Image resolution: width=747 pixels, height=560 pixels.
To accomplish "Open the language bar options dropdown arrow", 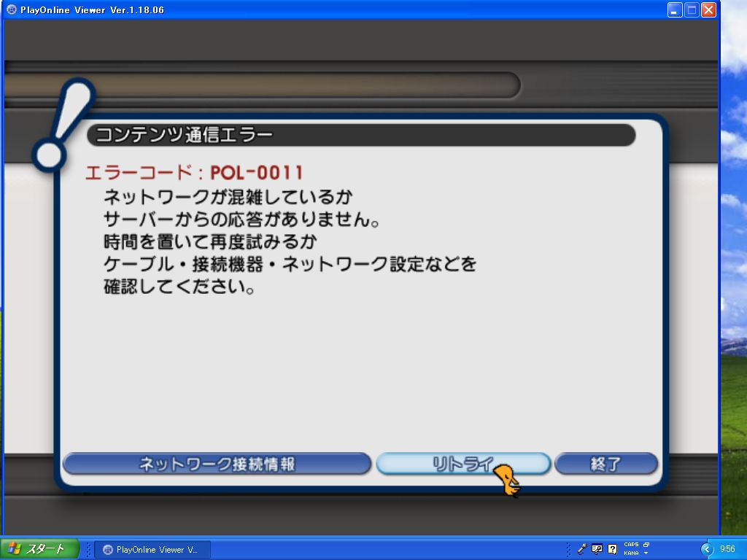I will tap(646, 553).
